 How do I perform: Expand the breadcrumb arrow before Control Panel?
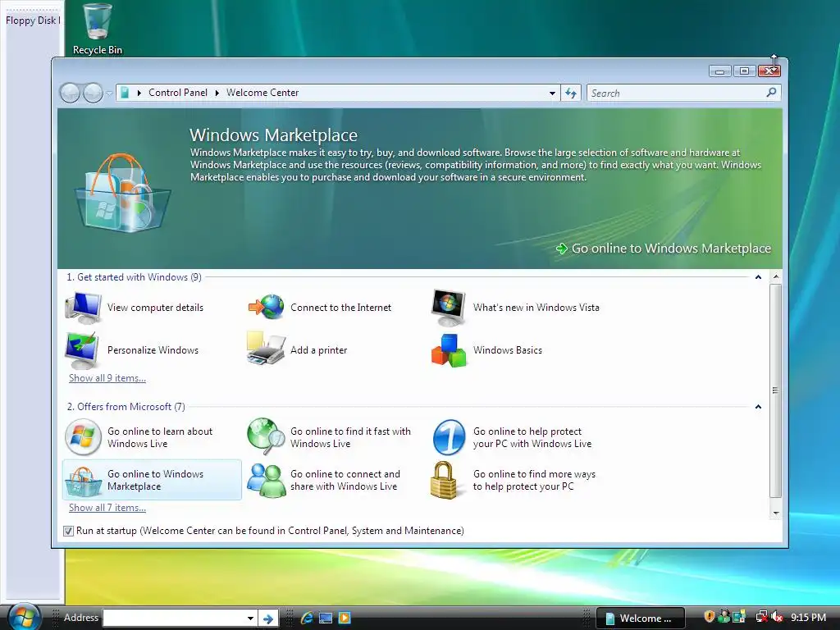[139, 93]
